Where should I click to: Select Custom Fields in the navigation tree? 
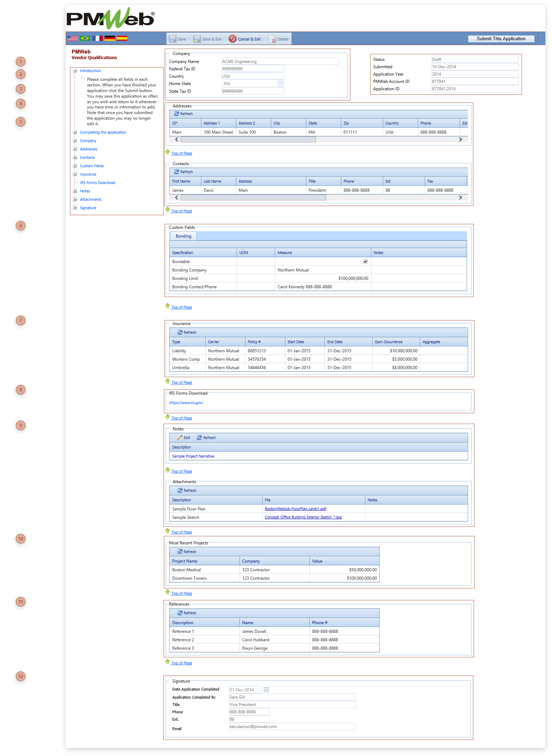[x=92, y=166]
